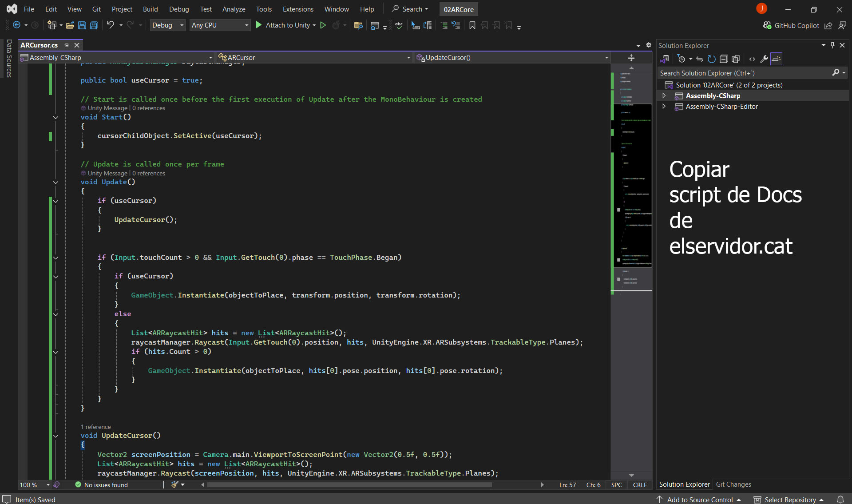Switch to the Git Changes tab
The width and height of the screenshot is (852, 504).
point(733,484)
